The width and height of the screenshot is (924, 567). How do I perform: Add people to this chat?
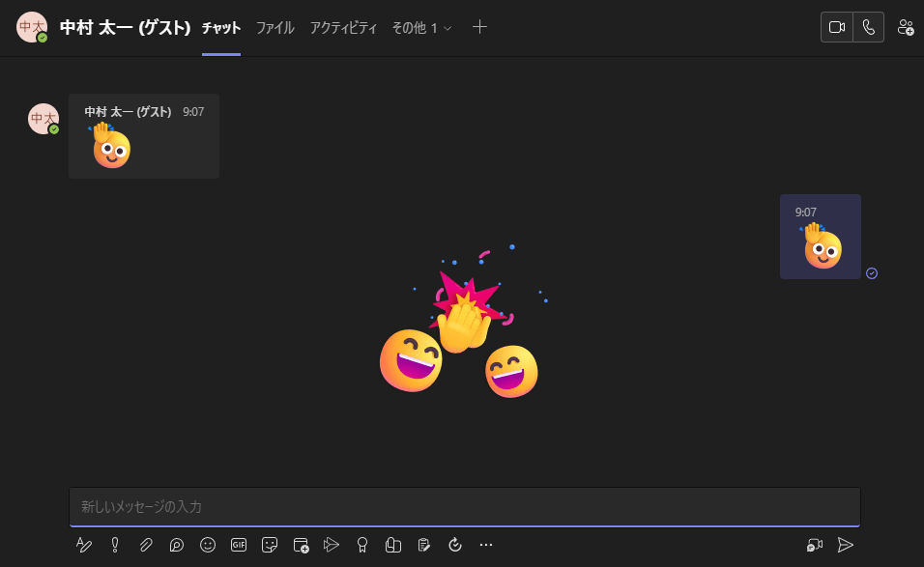point(906,27)
